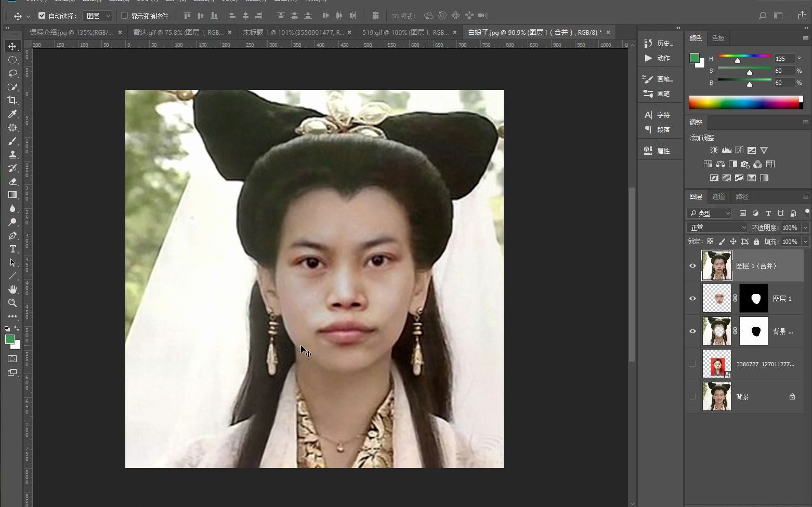The width and height of the screenshot is (812, 507).
Task: Hide the 背景 copy layer with mask
Action: [x=692, y=331]
